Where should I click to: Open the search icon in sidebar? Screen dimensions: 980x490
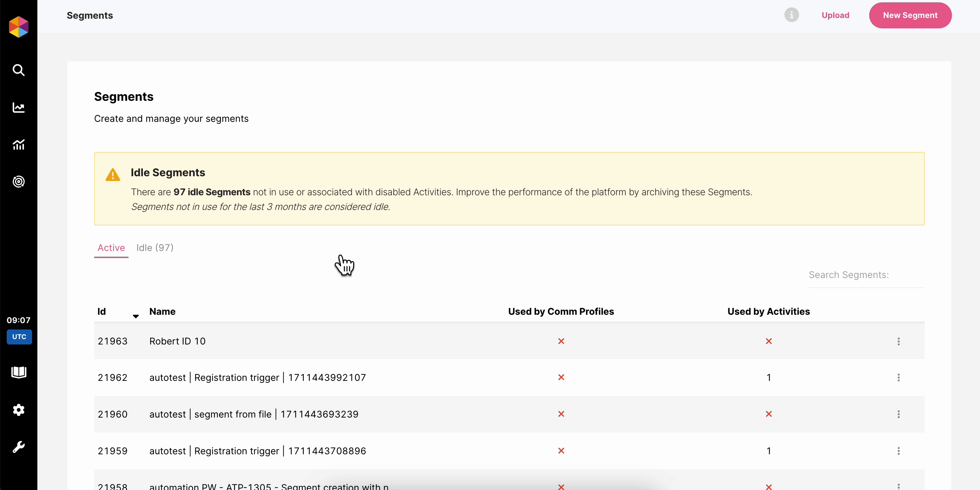(19, 70)
